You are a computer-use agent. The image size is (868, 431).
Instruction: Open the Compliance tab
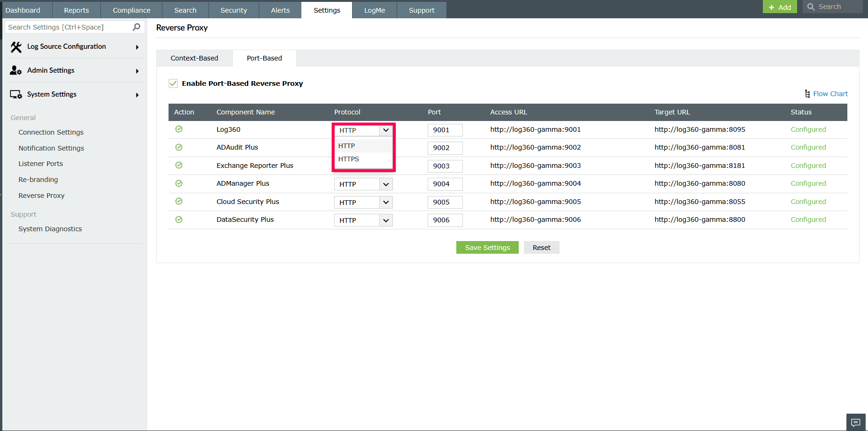tap(131, 10)
